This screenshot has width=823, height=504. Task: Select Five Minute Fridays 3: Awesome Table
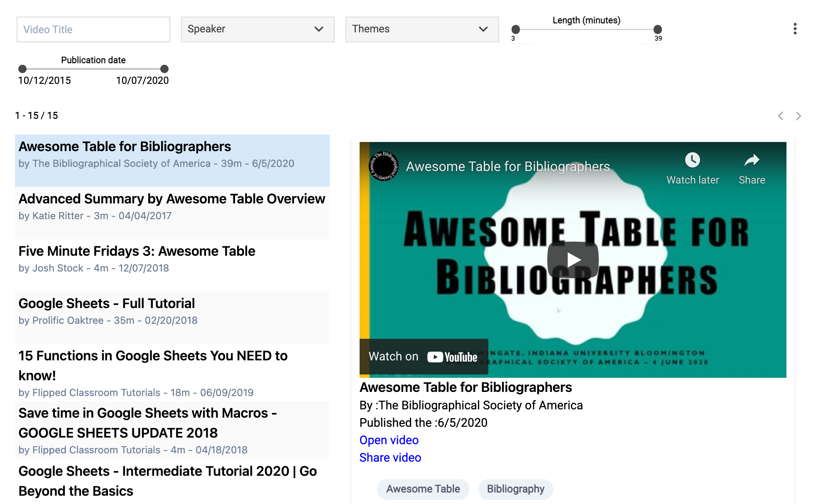(x=172, y=265)
